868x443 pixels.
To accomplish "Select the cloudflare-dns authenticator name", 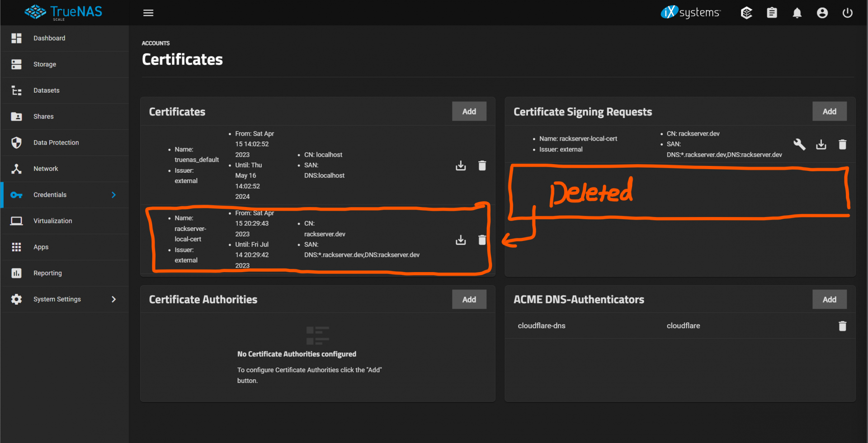I will pos(542,326).
